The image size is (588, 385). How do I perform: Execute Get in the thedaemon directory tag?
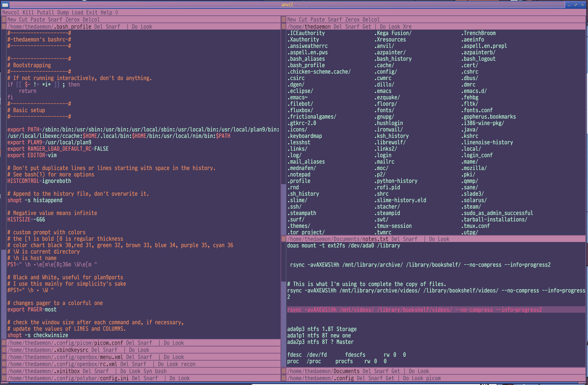click(367, 26)
